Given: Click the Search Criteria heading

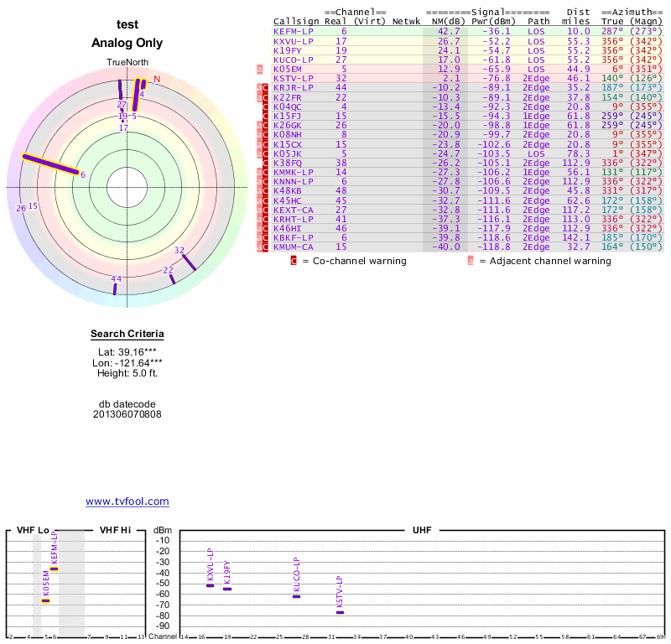Looking at the screenshot, I should [x=127, y=335].
